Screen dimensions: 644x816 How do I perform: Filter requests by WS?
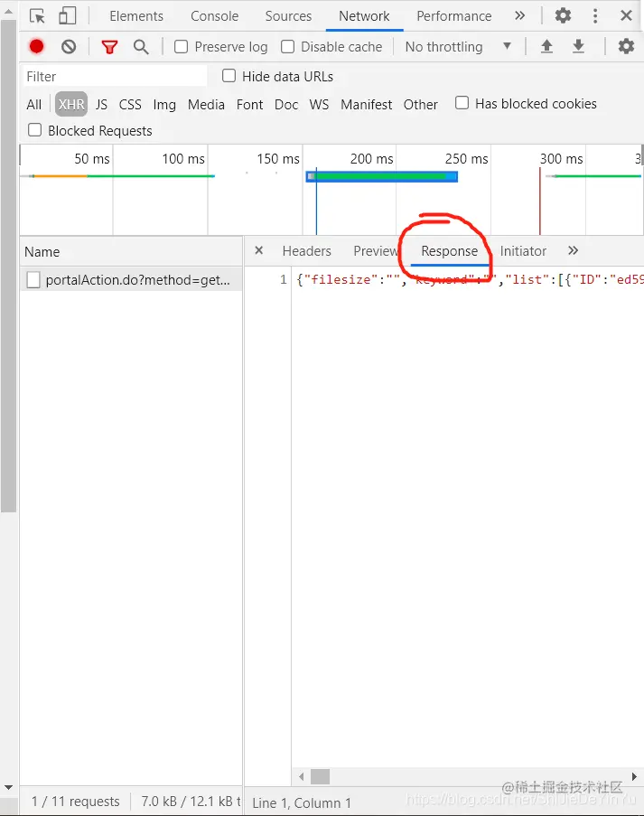click(x=319, y=105)
